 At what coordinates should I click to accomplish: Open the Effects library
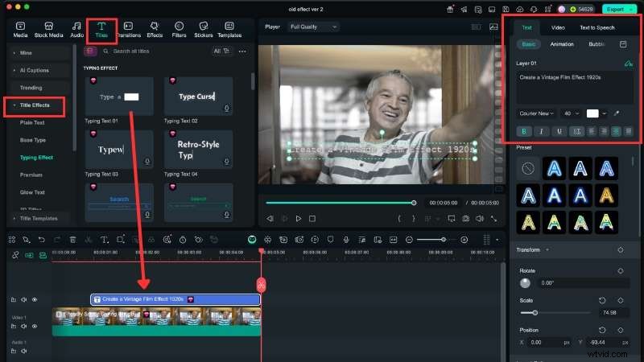(155, 31)
